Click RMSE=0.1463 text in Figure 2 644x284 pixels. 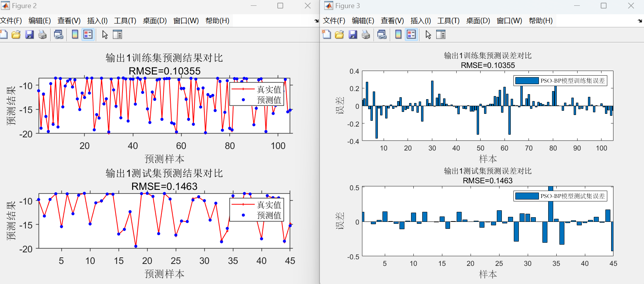[x=165, y=186]
